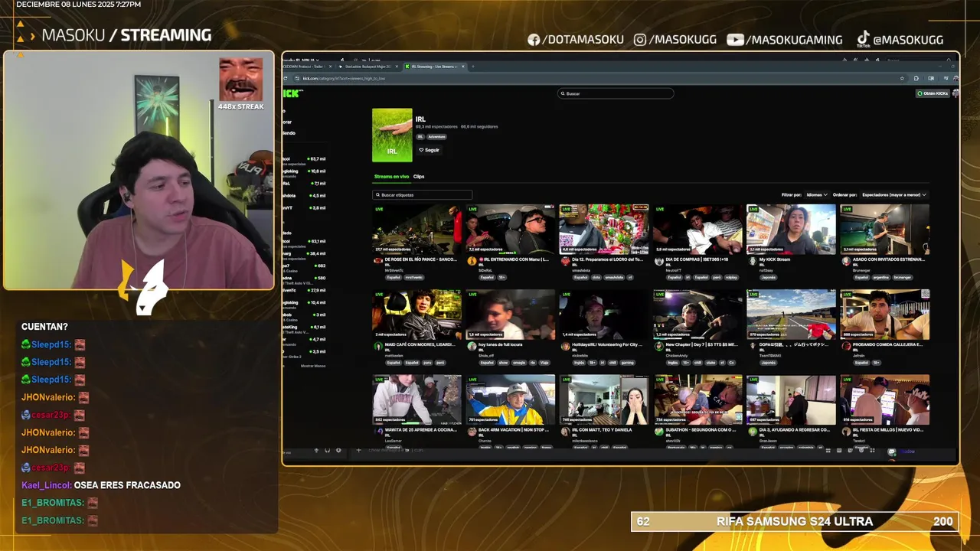Click ChickenAndy channel name

pos(676,355)
